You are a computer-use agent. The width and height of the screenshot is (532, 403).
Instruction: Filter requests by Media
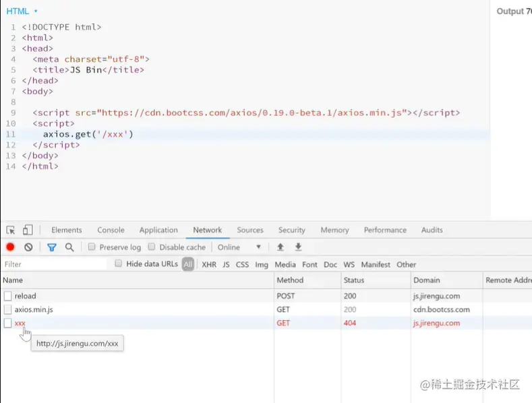click(285, 265)
